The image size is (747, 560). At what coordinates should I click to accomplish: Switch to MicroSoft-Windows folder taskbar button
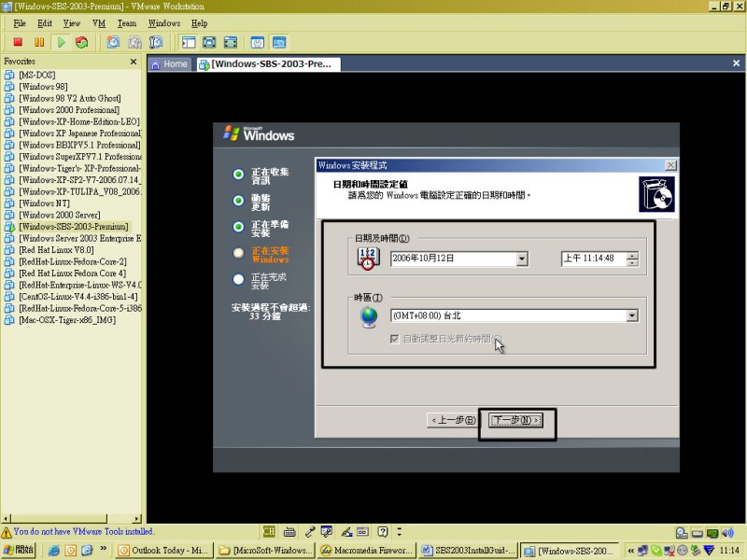pos(265,551)
